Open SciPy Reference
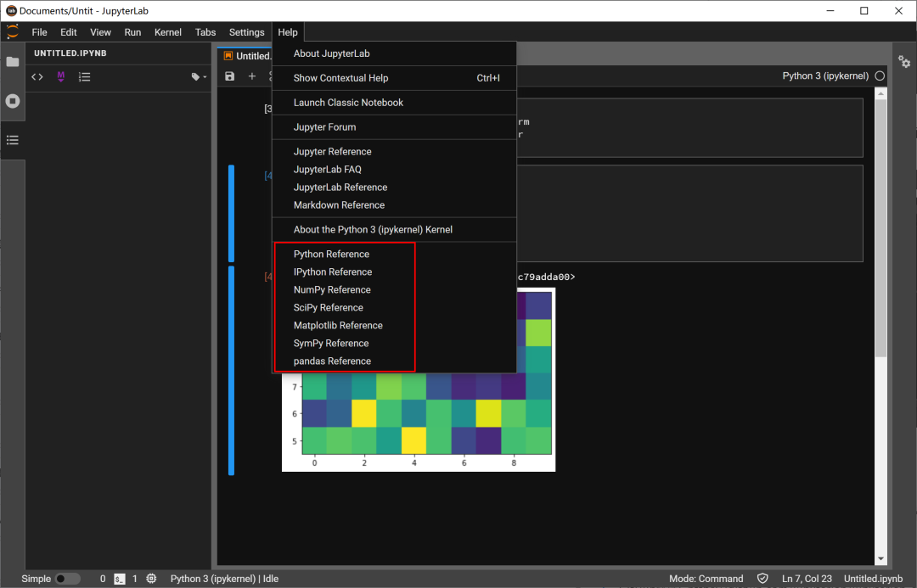917x588 pixels. pyautogui.click(x=394, y=307)
